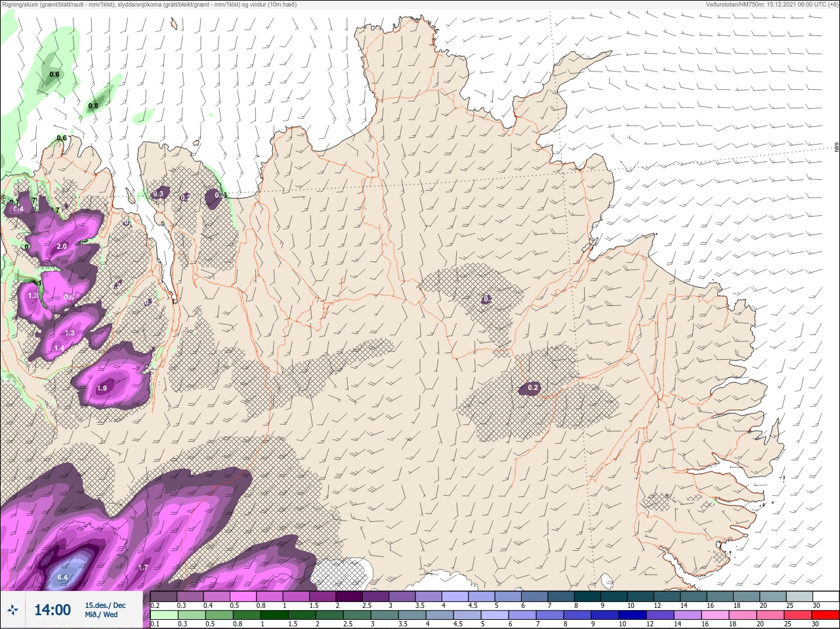The image size is (840, 629).
Task: Pick the red lower legend swatch after 25
Action: [826, 615]
